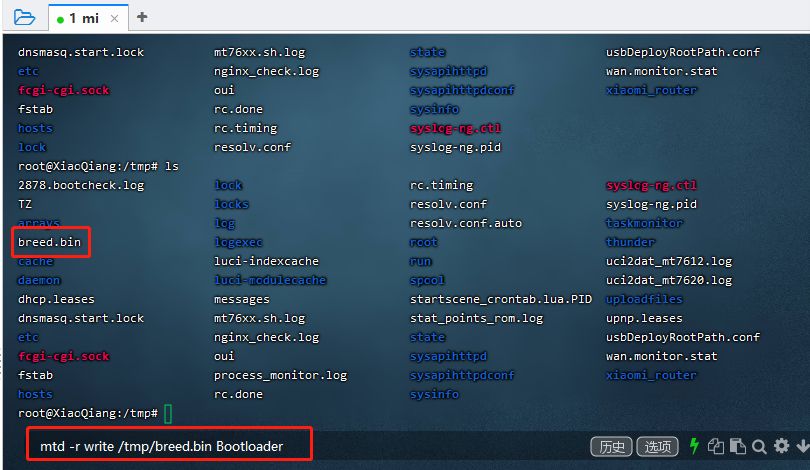
Task: Close the '1 mi' session tab
Action: pos(114,19)
